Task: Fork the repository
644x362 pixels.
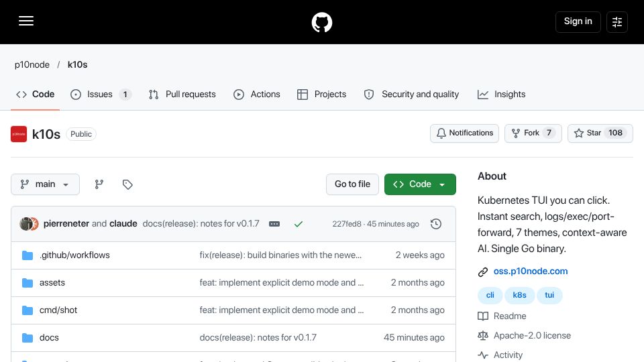Action: pos(533,133)
